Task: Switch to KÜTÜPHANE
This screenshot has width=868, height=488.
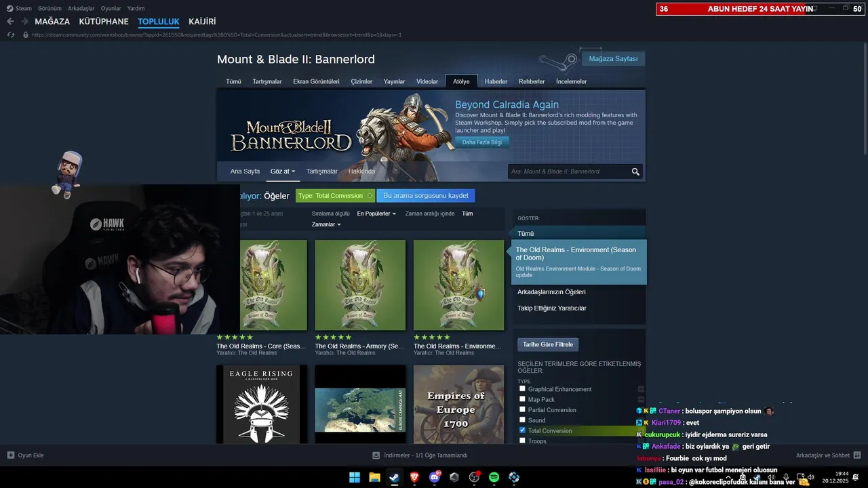Action: (x=104, y=22)
